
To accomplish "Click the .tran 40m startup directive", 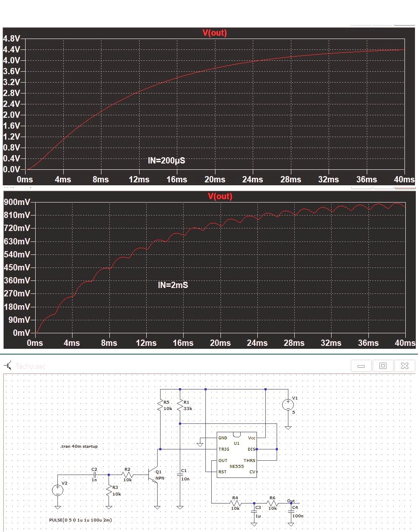I will point(79,446).
